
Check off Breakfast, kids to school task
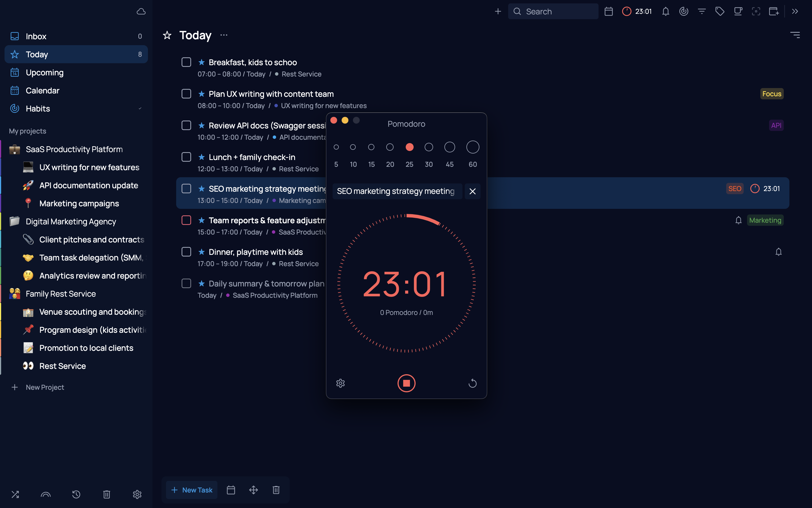pos(186,62)
